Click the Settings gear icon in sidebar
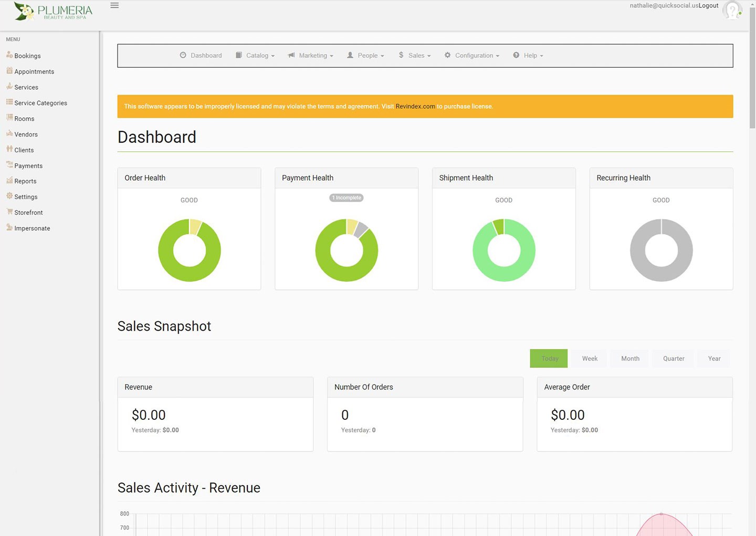 [x=9, y=196]
